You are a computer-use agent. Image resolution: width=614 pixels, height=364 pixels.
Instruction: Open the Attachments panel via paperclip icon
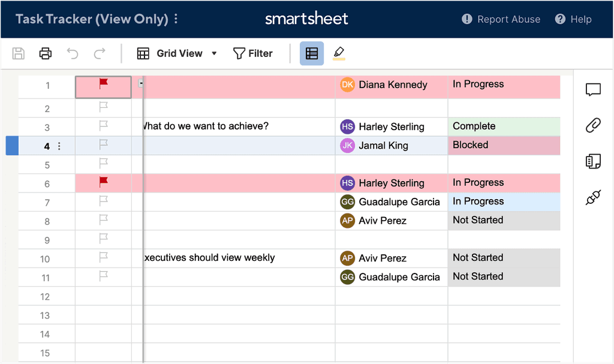593,125
